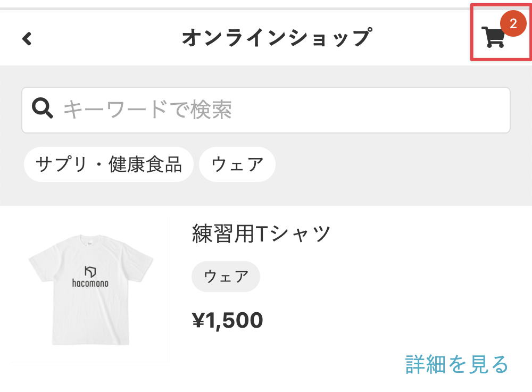The width and height of the screenshot is (532, 392).
Task: Click the cart's wheels on the cart icon
Action: (x=494, y=46)
